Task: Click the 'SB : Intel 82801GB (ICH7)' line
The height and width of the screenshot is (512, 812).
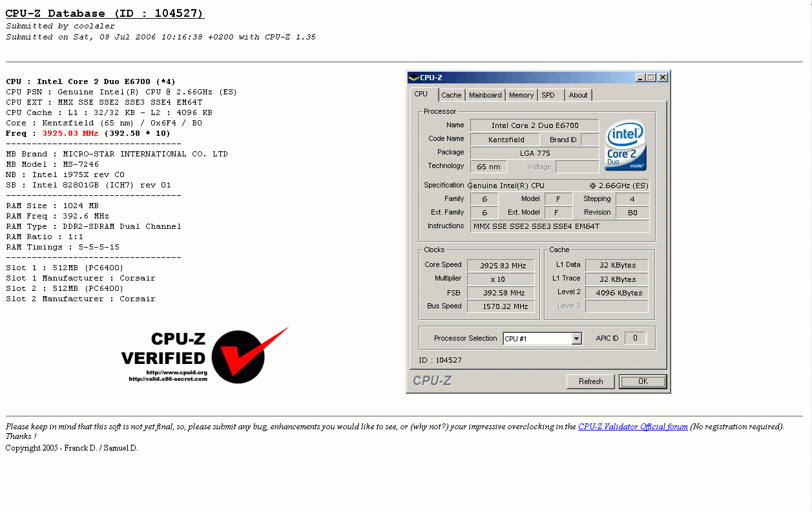Action: 88,185
